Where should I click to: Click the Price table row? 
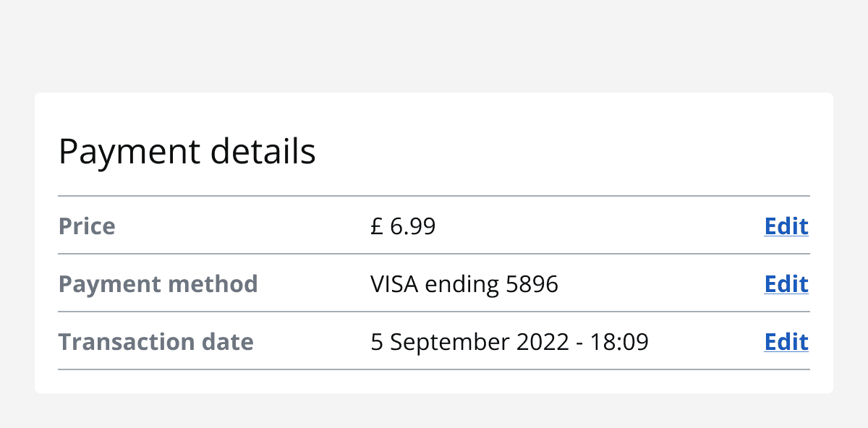click(x=434, y=226)
